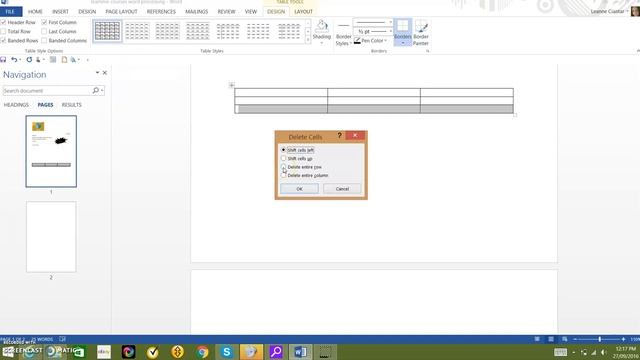Select page 1 thumbnail
The width and height of the screenshot is (640, 360).
(x=51, y=151)
